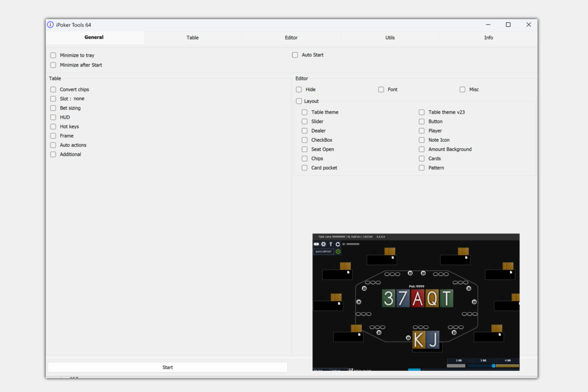Click the 'Table' section heading

pyautogui.click(x=55, y=78)
